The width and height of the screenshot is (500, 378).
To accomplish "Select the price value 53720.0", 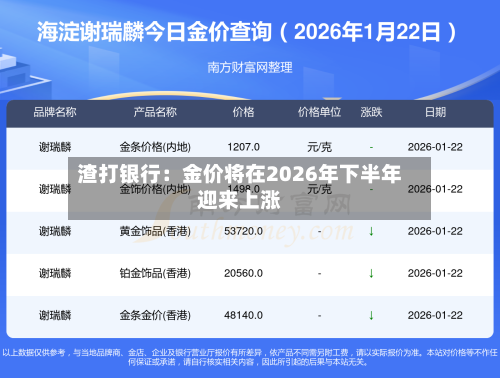I will [x=243, y=231].
